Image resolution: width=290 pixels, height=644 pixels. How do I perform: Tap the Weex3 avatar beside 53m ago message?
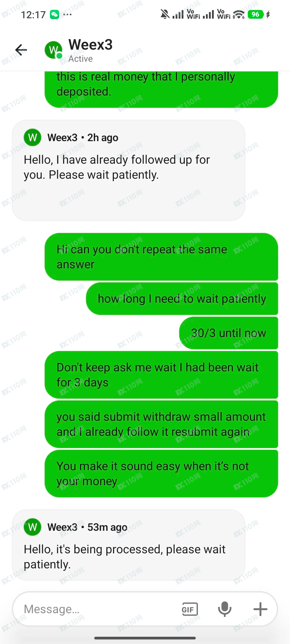[x=32, y=527]
